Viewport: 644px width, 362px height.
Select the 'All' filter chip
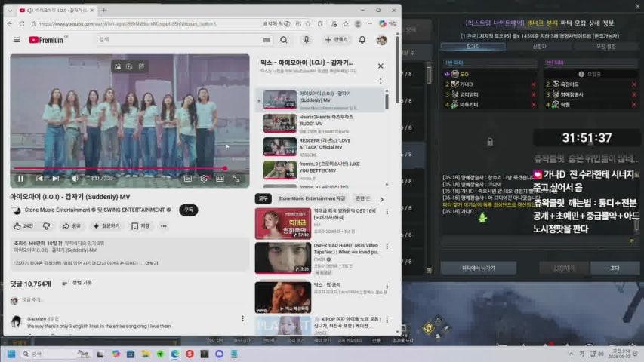[263, 198]
